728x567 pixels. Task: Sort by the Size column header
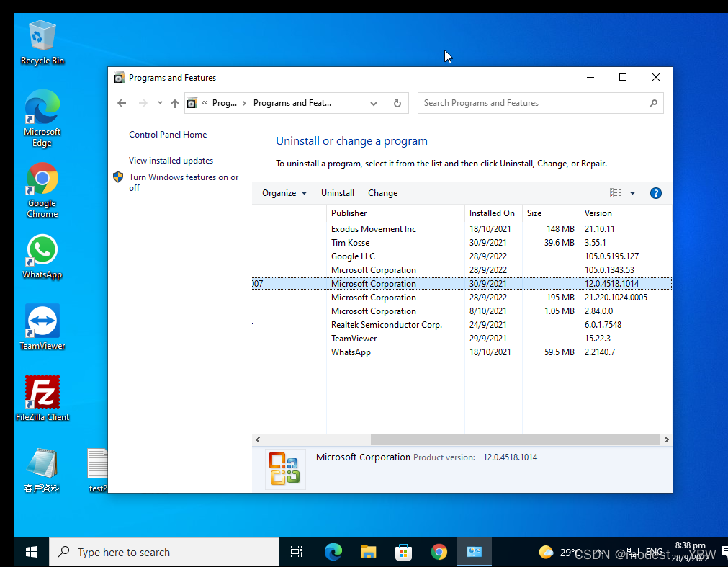click(x=551, y=213)
